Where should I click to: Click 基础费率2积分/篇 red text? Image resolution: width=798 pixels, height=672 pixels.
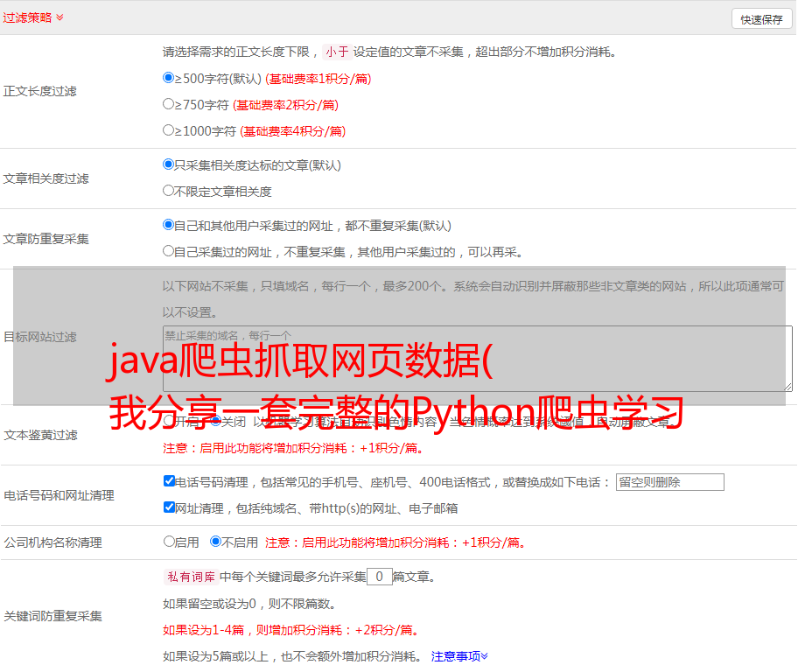285,105
